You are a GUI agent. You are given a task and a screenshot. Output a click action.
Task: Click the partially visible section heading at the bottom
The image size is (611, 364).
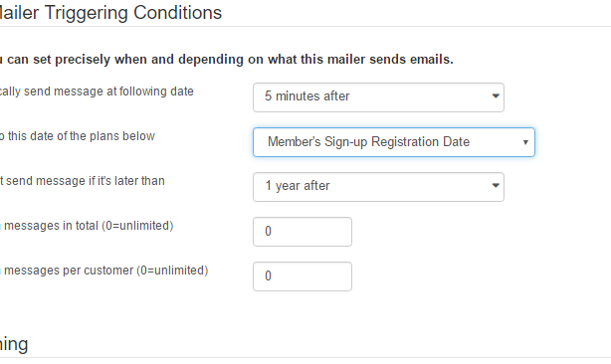(14, 344)
